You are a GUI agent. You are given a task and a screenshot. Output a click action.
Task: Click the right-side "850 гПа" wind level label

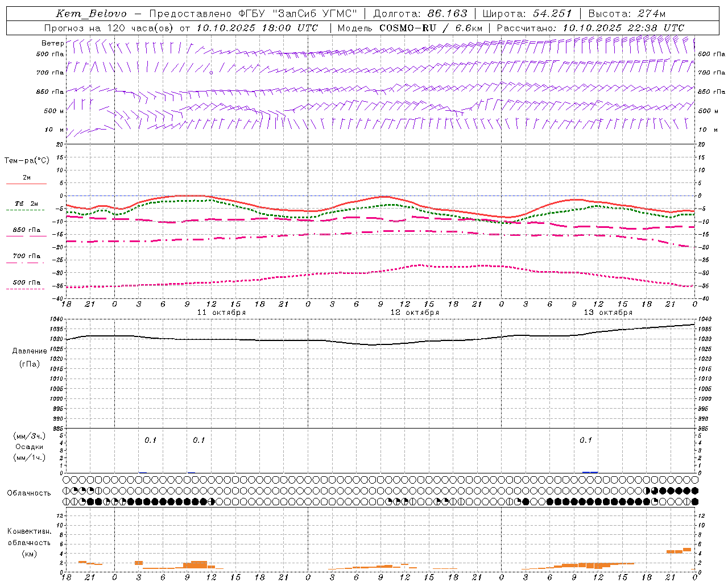[x=712, y=92]
